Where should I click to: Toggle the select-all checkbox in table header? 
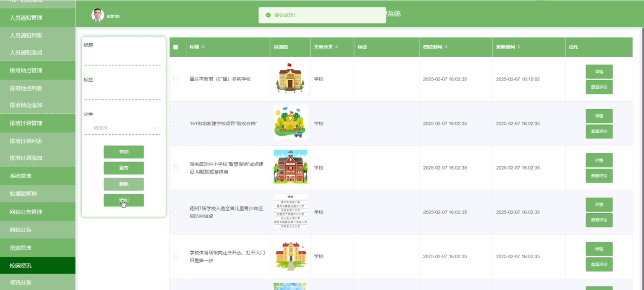pos(176,47)
